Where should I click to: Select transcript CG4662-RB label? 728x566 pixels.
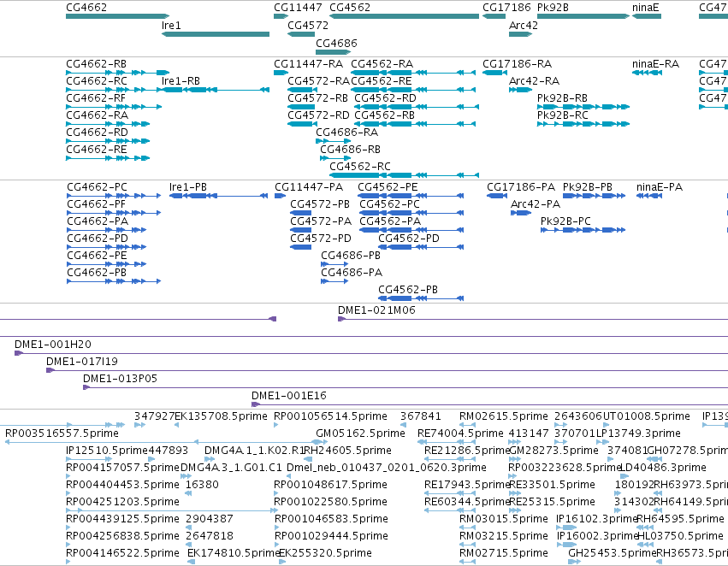tap(96, 63)
